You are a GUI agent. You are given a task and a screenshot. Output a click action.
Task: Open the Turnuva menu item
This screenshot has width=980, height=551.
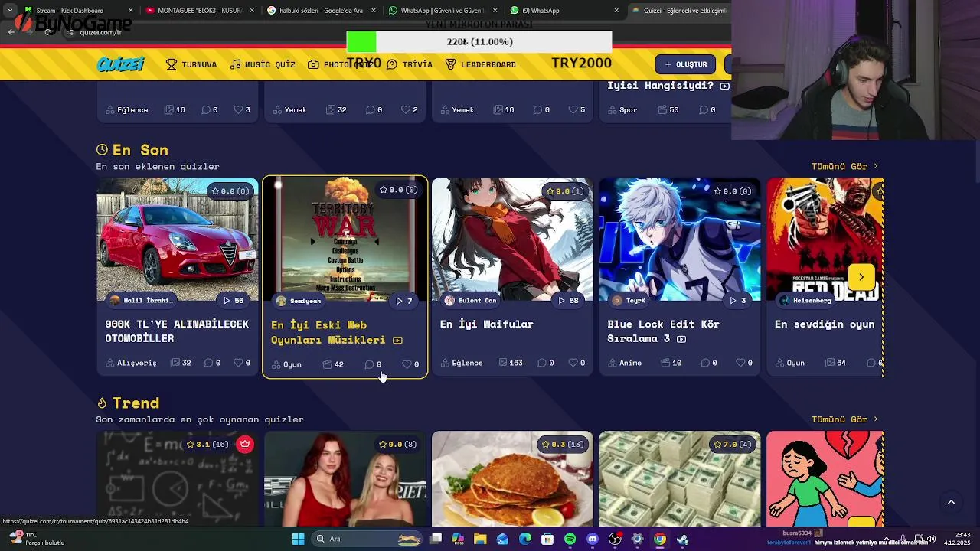click(x=191, y=64)
